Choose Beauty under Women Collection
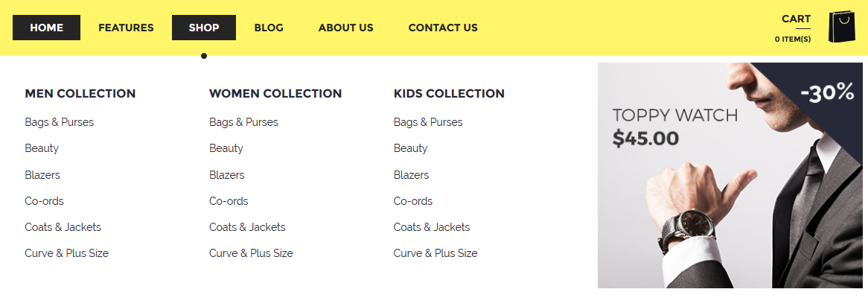This screenshot has width=868, height=295. tap(226, 148)
